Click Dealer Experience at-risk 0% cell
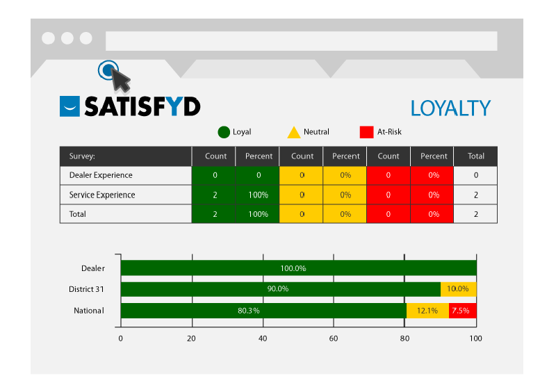556x392 pixels. [x=432, y=175]
